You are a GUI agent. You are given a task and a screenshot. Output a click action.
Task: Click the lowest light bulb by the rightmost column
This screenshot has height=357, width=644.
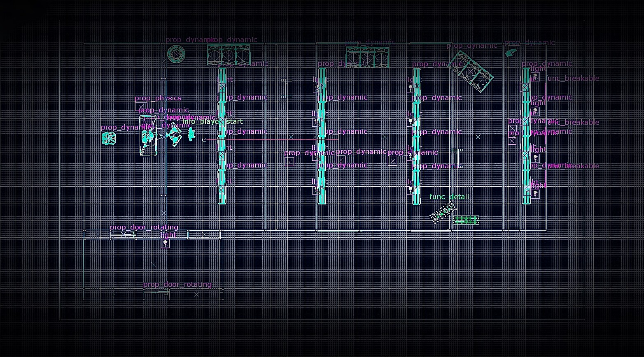coord(535,193)
